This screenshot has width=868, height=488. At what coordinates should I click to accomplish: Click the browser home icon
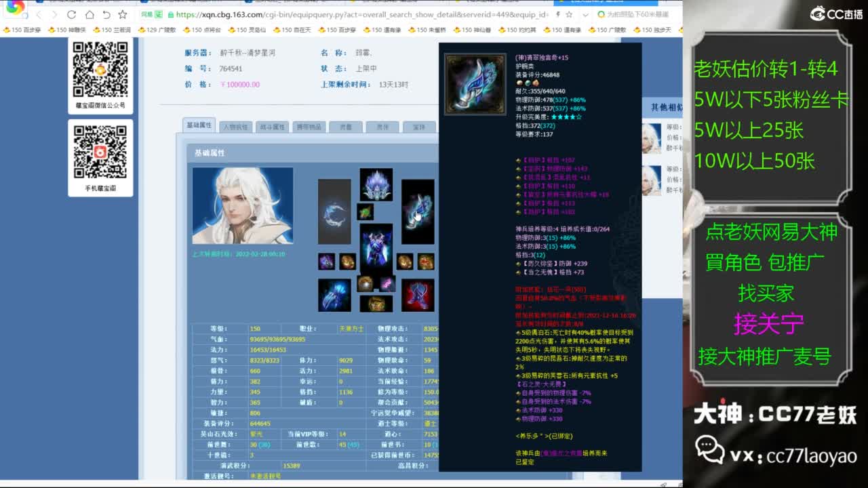90,15
